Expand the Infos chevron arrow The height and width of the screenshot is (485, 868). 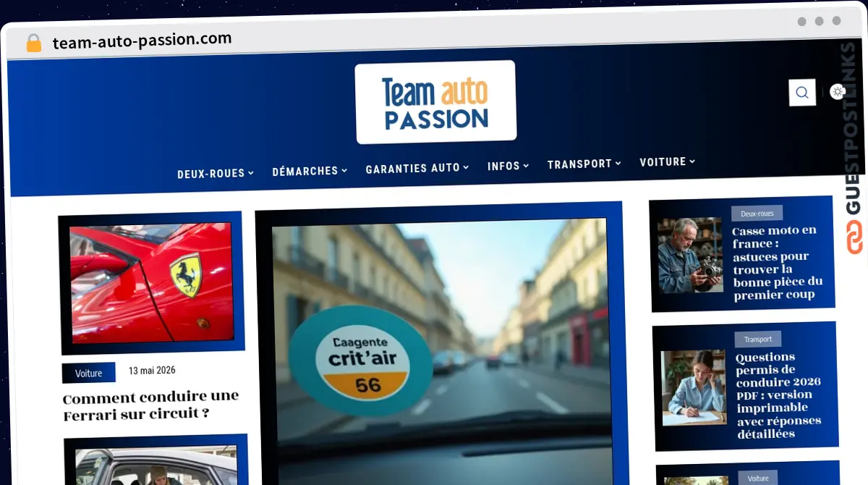[526, 165]
